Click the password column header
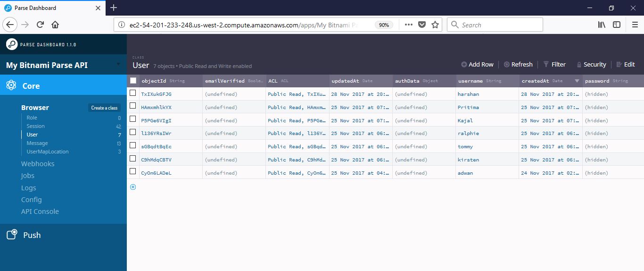Screen dimensions: 644x271 click(x=613, y=81)
